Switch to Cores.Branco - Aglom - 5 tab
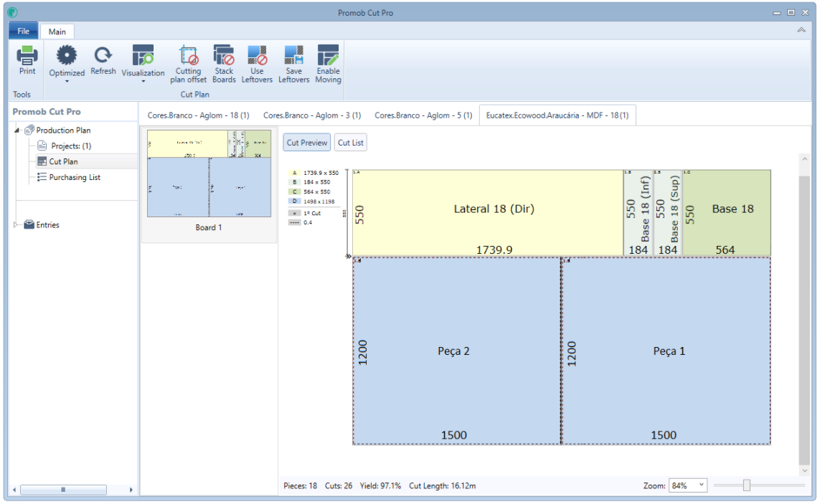Screen dimensions: 820x504 coord(423,115)
